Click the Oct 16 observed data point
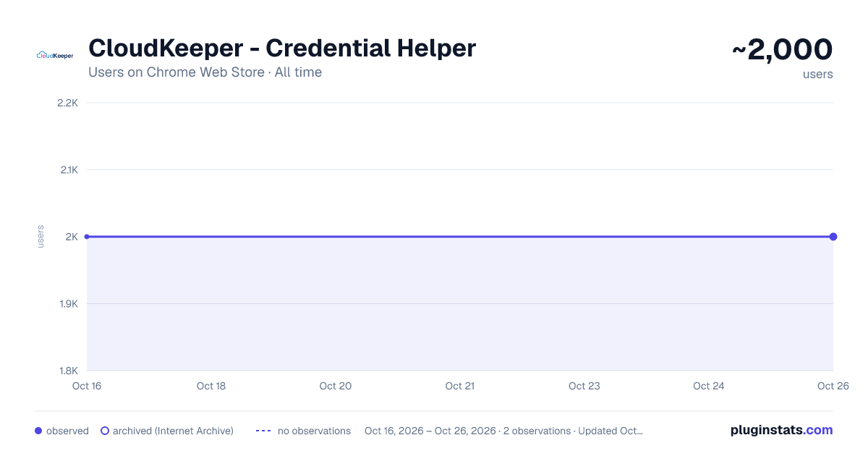868x456 pixels. (x=87, y=237)
